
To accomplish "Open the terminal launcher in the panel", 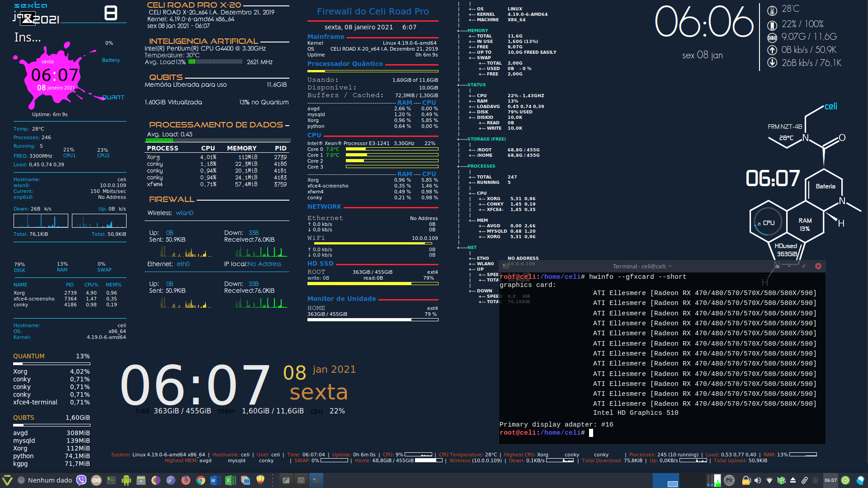I will click(111, 480).
